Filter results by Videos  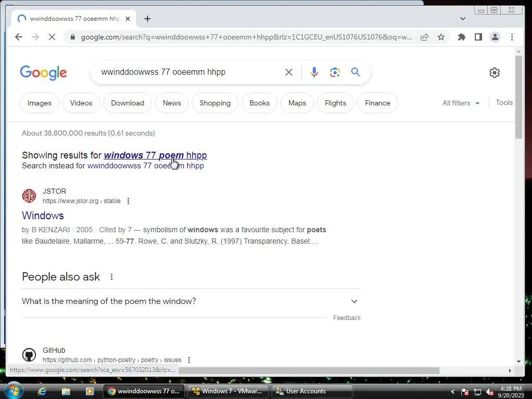(x=81, y=103)
